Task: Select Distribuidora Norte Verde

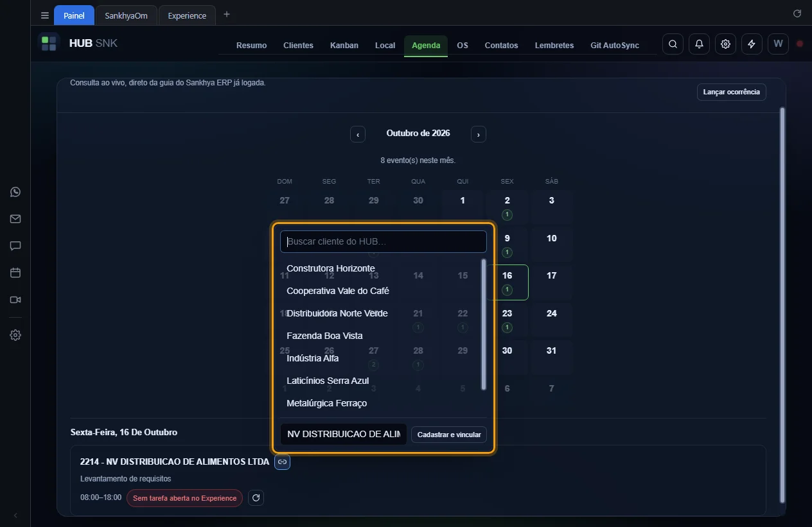Action: coord(380,313)
